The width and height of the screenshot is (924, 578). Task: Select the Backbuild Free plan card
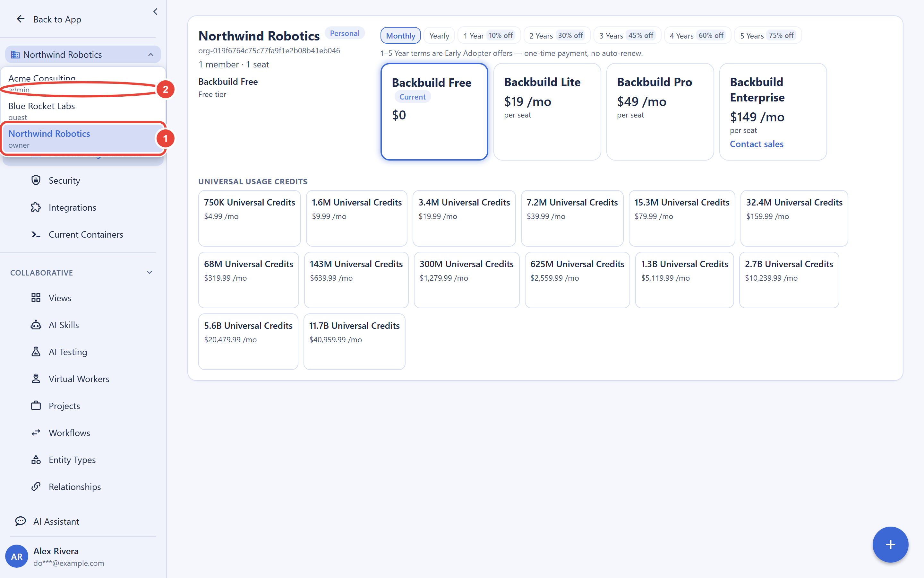pyautogui.click(x=434, y=112)
